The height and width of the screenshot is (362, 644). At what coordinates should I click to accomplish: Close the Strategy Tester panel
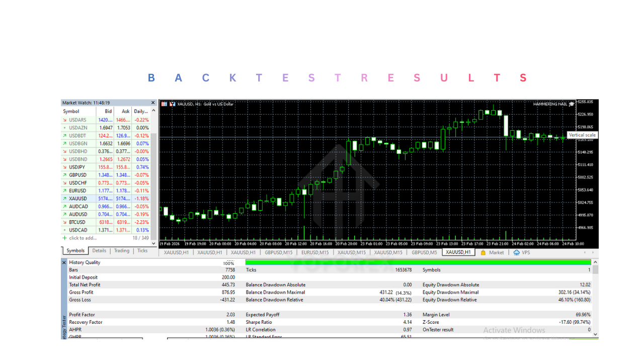pos(64,262)
